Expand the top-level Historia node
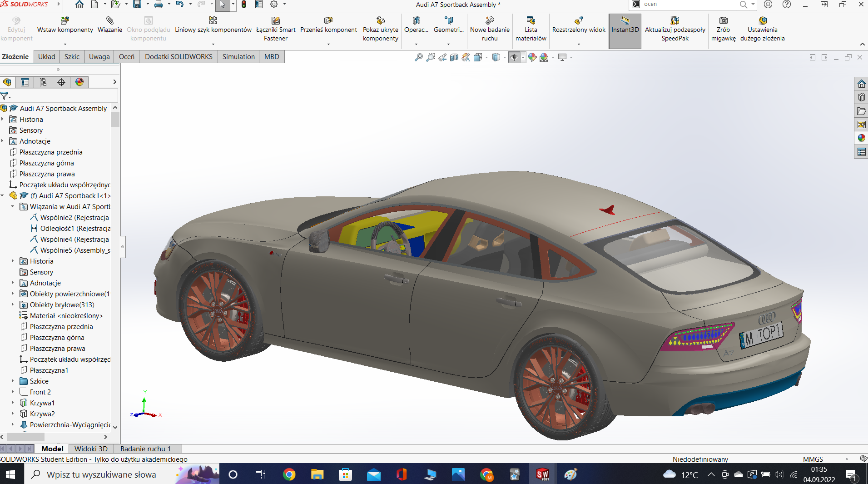This screenshot has height=484, width=868. point(3,120)
